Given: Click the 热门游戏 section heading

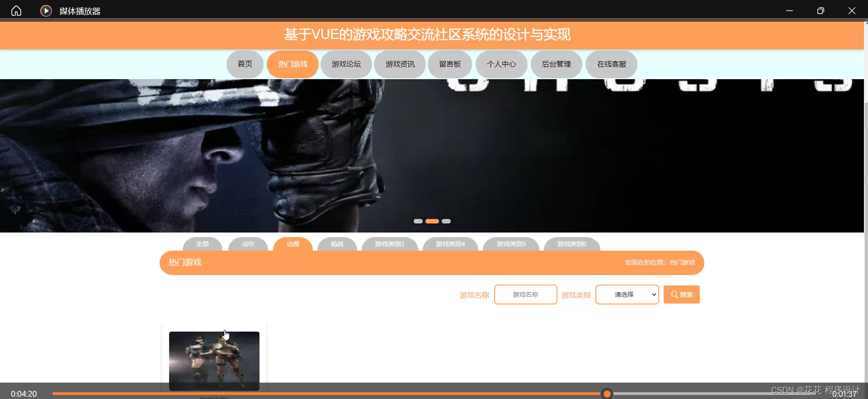Looking at the screenshot, I should [185, 262].
